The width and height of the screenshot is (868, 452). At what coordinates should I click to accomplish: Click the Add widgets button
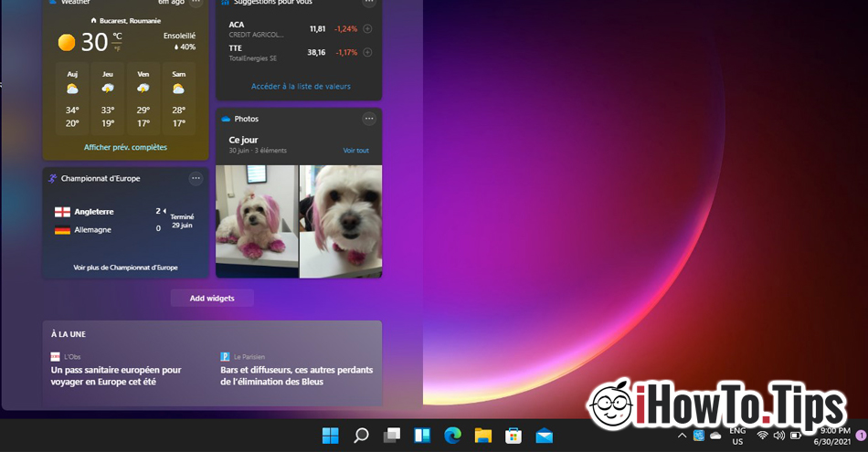(x=212, y=299)
